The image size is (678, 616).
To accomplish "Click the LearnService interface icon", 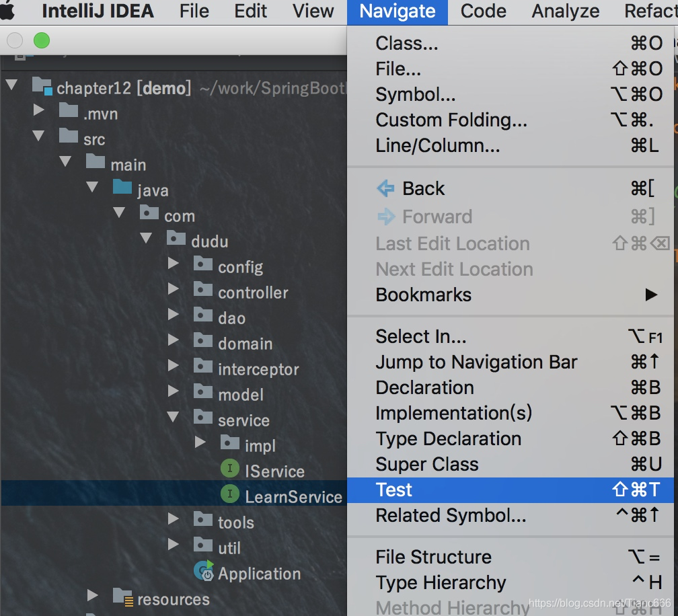I will click(x=230, y=495).
